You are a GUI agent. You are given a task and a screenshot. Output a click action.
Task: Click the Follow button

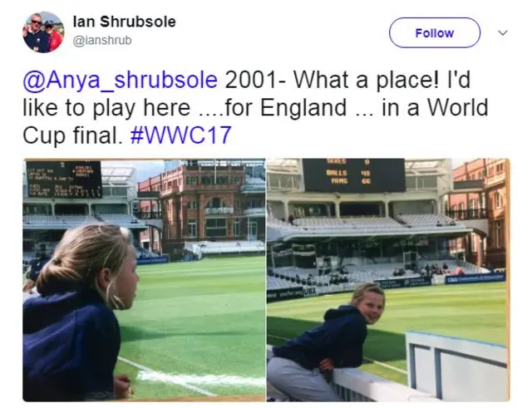tap(434, 32)
